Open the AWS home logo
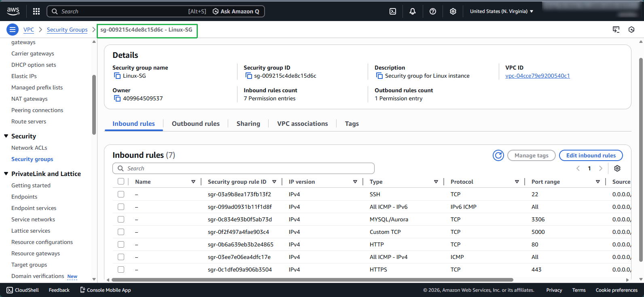 13,11
